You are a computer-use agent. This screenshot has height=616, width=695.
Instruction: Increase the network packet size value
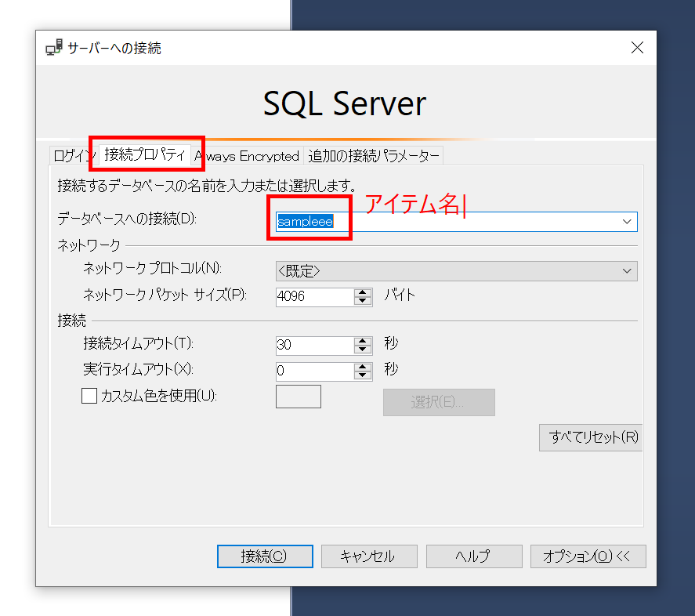pos(363,292)
